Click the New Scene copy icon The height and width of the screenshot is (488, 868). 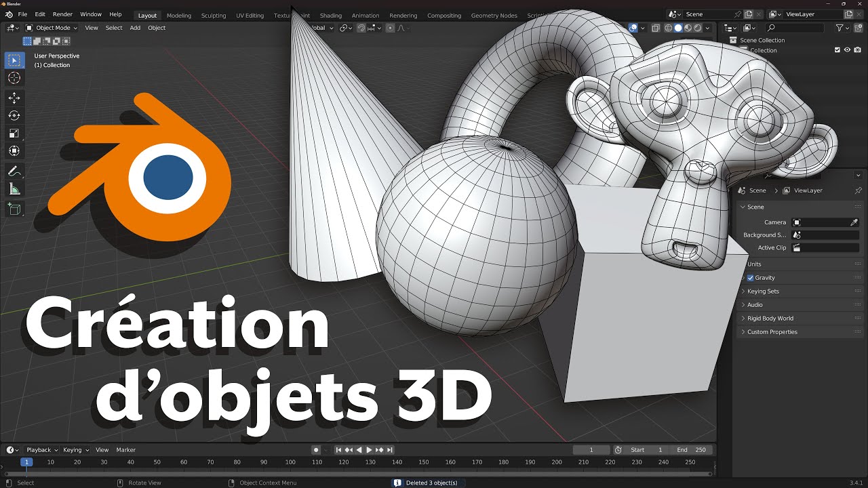pos(749,14)
